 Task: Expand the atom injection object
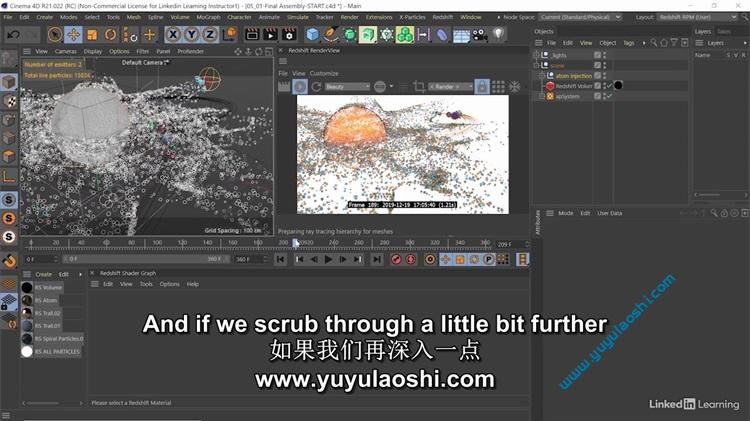click(542, 76)
